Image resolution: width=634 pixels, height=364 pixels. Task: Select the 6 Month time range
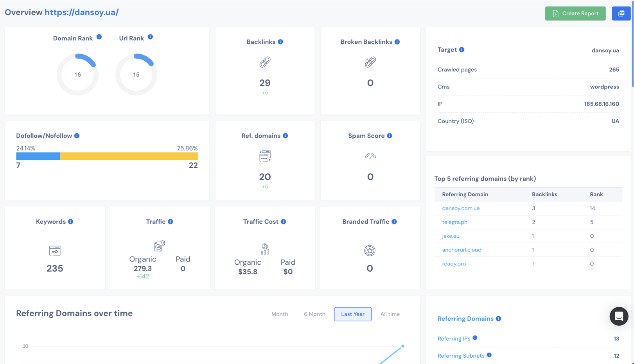click(314, 314)
